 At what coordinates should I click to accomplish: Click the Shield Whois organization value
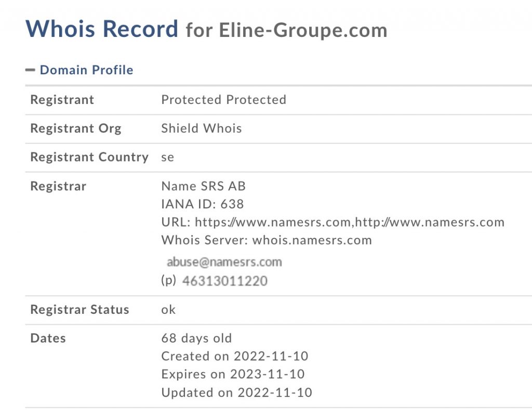click(202, 128)
